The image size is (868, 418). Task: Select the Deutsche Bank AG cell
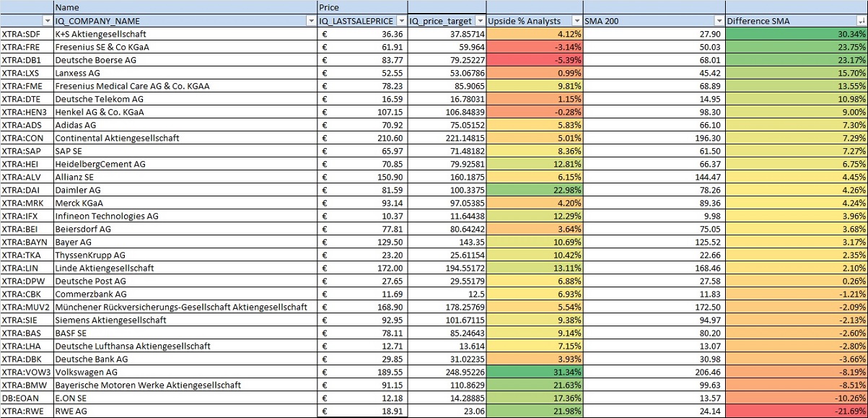point(185,359)
